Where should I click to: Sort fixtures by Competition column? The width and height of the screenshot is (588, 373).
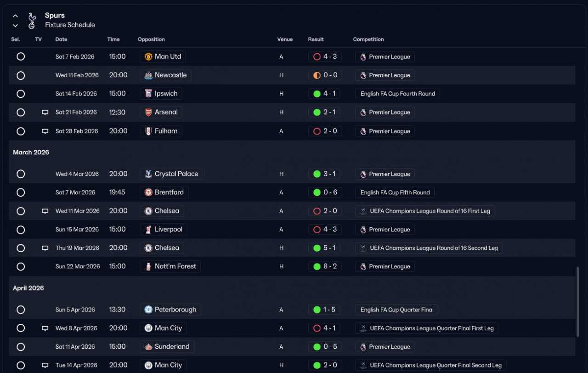[368, 40]
